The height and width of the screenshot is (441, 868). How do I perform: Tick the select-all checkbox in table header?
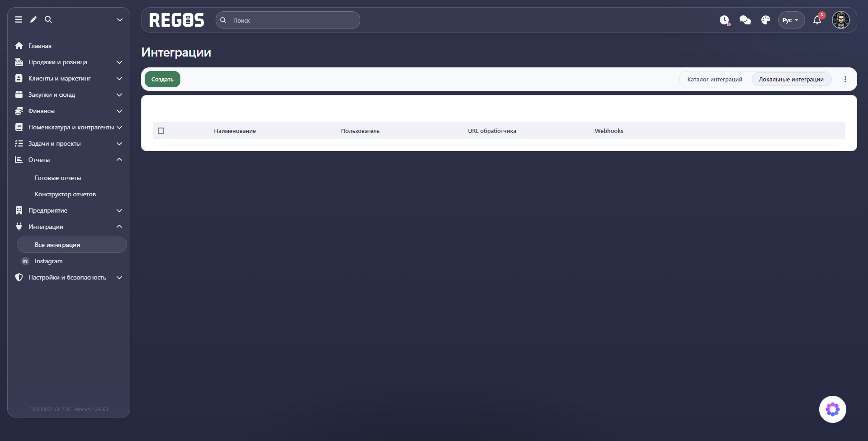161,131
